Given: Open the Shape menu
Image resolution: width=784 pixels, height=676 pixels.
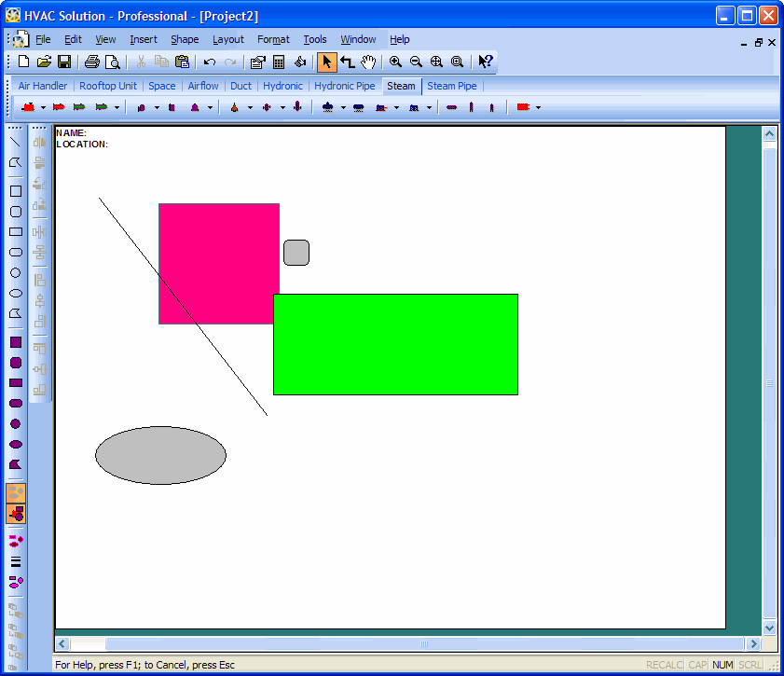Looking at the screenshot, I should 185,39.
